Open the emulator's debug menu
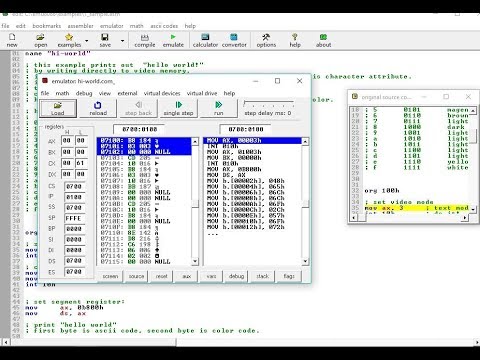The height and width of the screenshot is (360, 480). [x=84, y=93]
